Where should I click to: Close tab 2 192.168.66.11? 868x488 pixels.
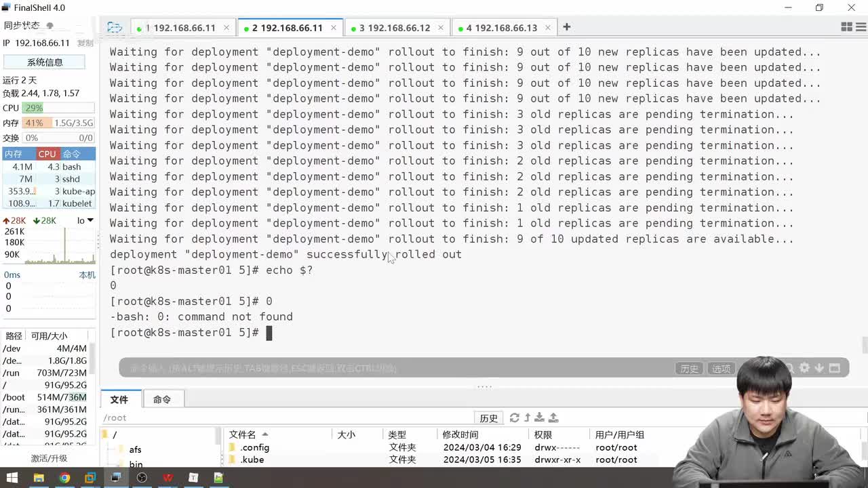[x=334, y=28]
